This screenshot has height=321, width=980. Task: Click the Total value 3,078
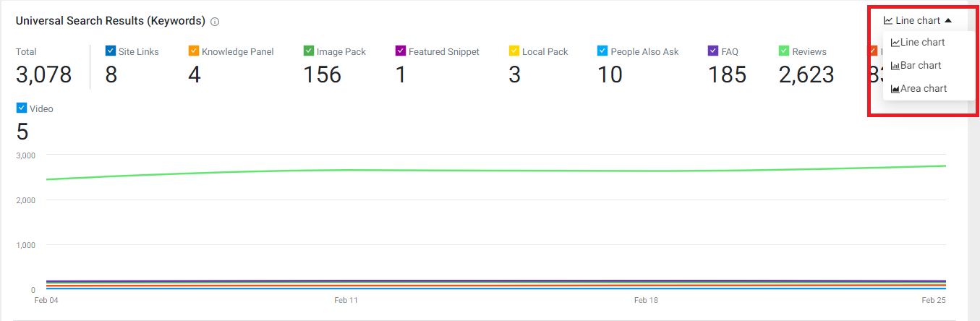[44, 74]
